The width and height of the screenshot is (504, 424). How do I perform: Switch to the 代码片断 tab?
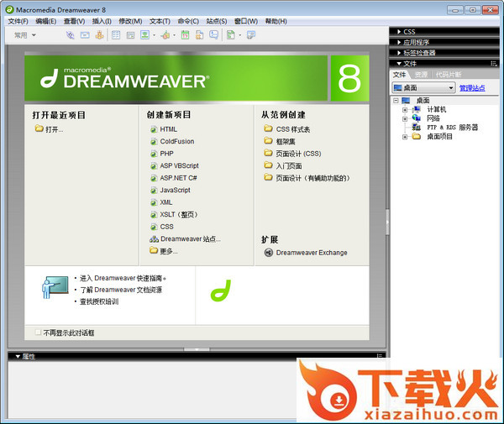tap(449, 75)
